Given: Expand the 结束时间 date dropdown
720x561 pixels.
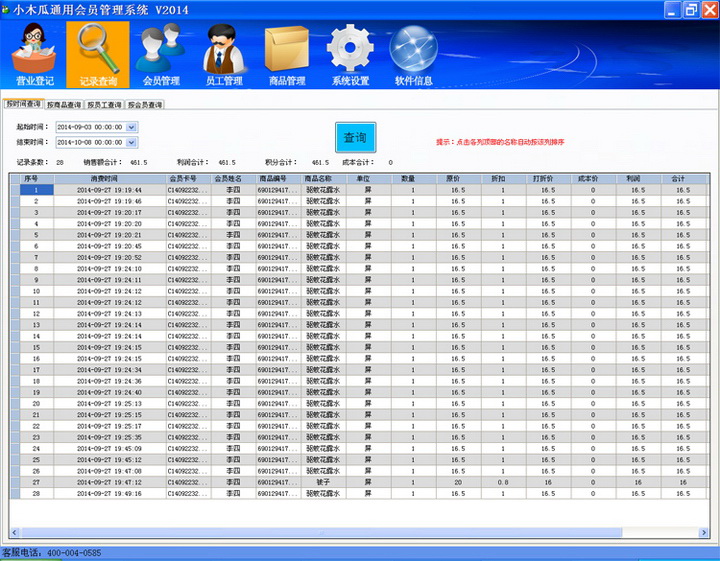Looking at the screenshot, I should pyautogui.click(x=132, y=143).
